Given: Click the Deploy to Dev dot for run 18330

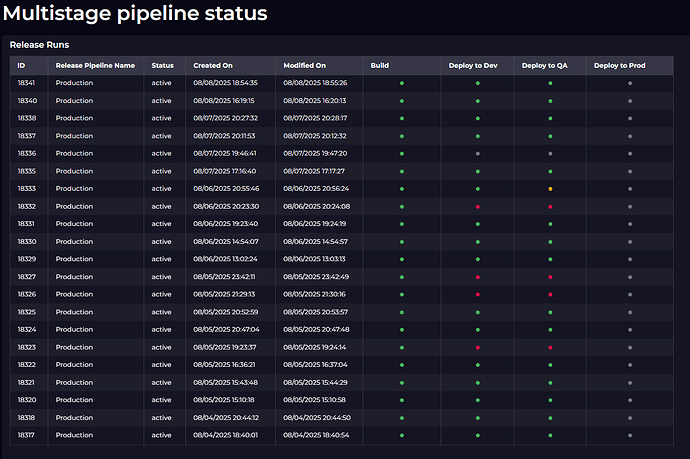Looking at the screenshot, I should 478,242.
